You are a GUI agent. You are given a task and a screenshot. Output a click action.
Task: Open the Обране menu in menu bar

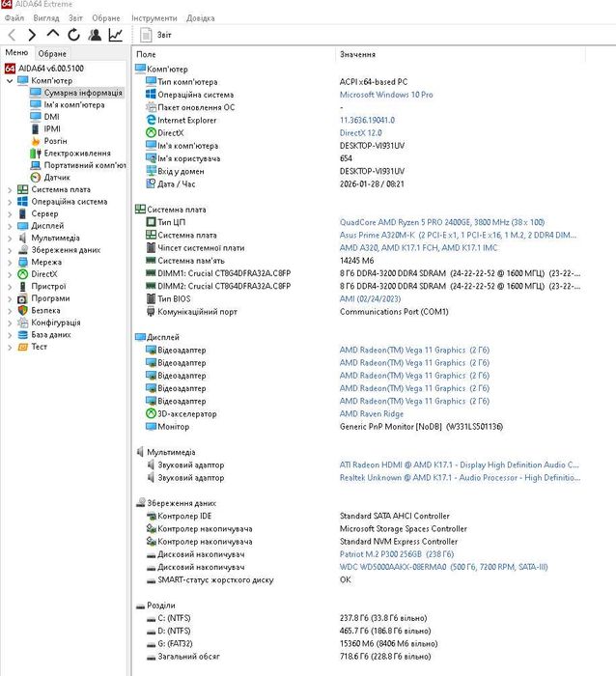point(106,18)
